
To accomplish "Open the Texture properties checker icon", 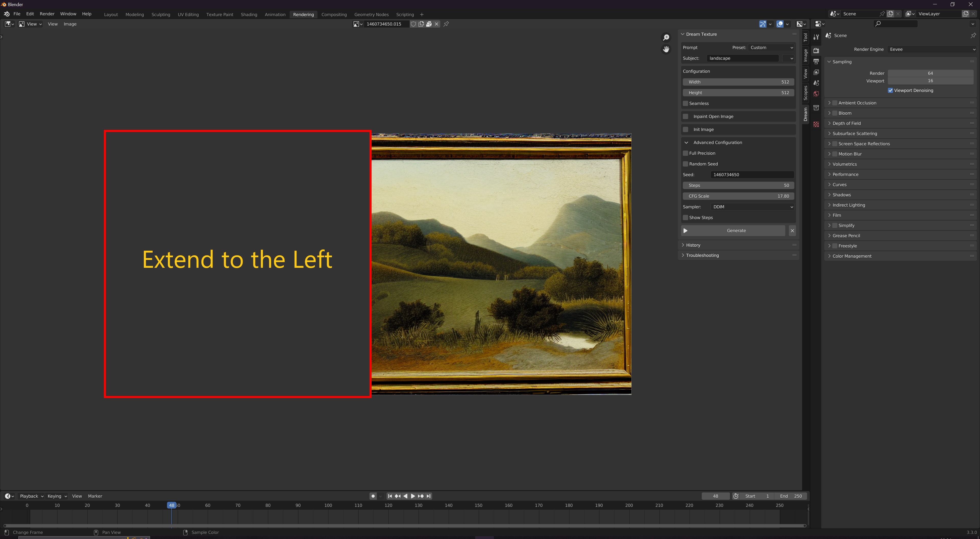I will point(816,124).
